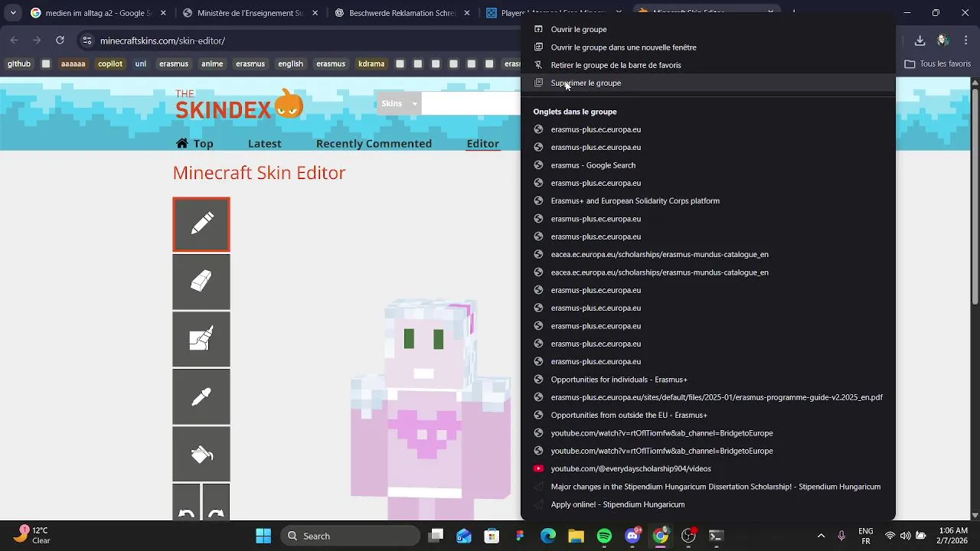Open the english bookmark group
Screen dimensions: 980x551
290,64
